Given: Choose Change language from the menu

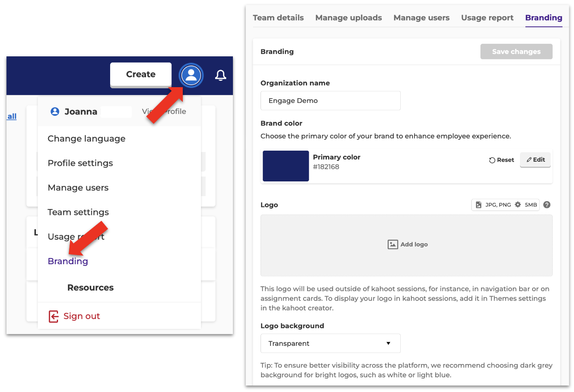Looking at the screenshot, I should click(86, 139).
